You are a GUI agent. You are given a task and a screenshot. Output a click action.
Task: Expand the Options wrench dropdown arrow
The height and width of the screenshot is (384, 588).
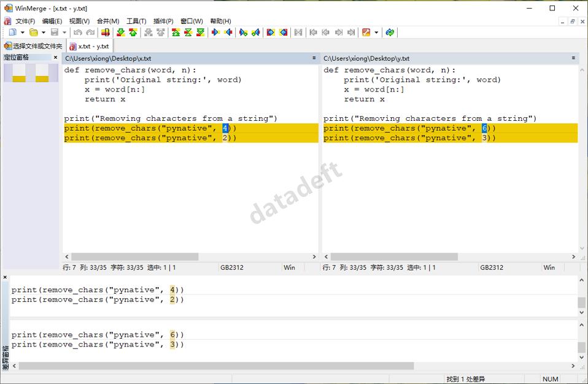click(x=376, y=33)
